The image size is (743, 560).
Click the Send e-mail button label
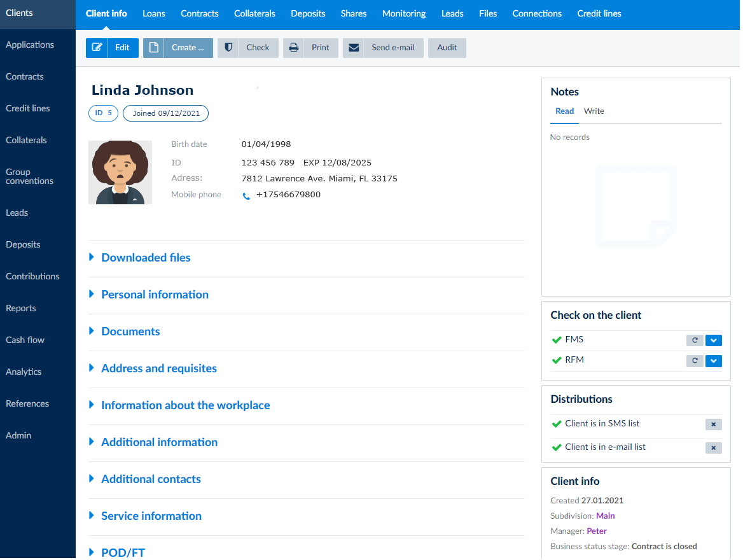(393, 48)
